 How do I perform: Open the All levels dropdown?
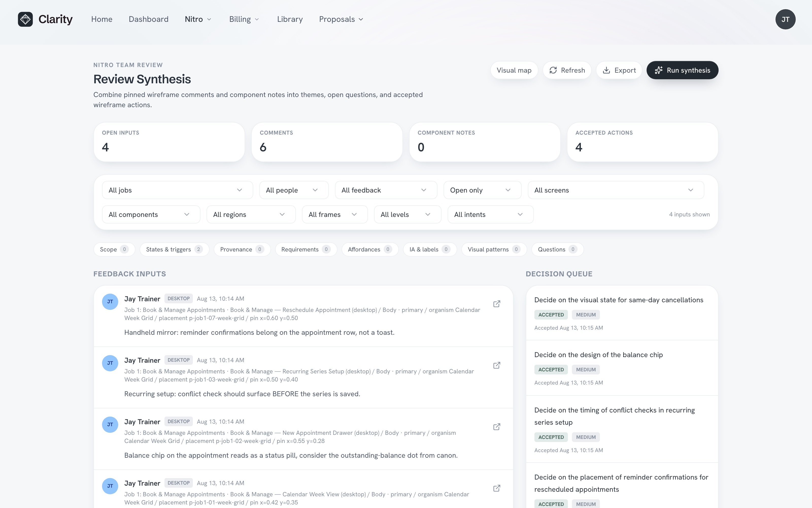point(407,214)
